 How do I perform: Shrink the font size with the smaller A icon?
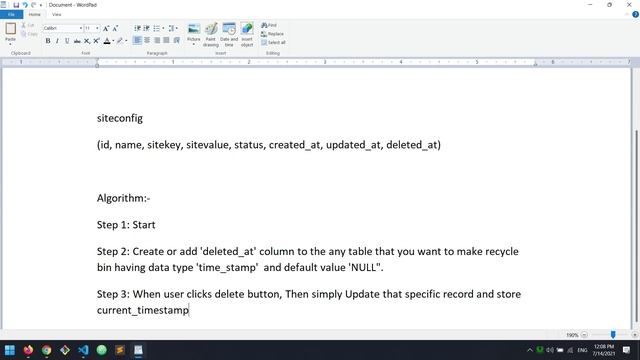pos(115,28)
